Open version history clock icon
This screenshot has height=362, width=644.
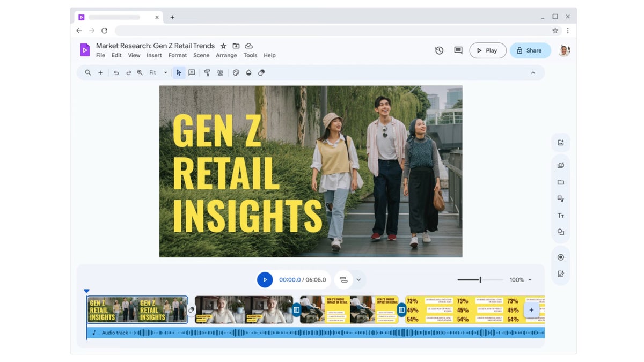point(439,50)
